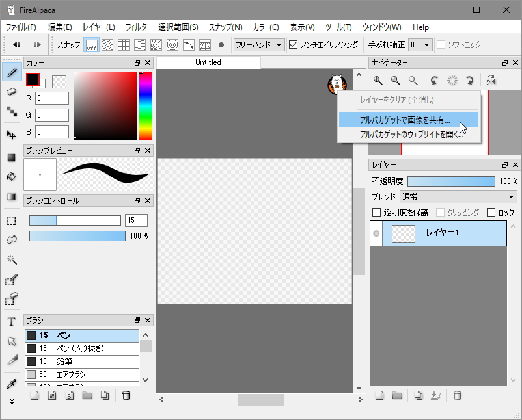522x420 pixels.
Task: Click the alpaca mascot icon on canvas
Action: [337, 84]
